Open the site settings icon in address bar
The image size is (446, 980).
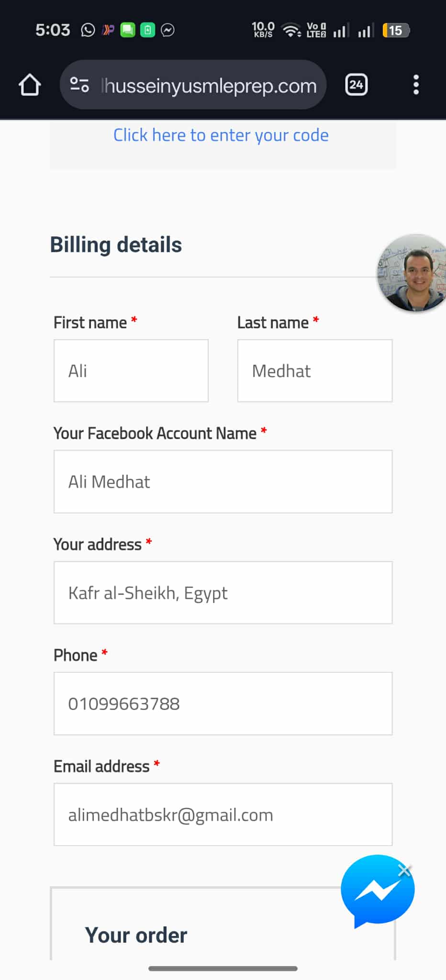pyautogui.click(x=79, y=85)
